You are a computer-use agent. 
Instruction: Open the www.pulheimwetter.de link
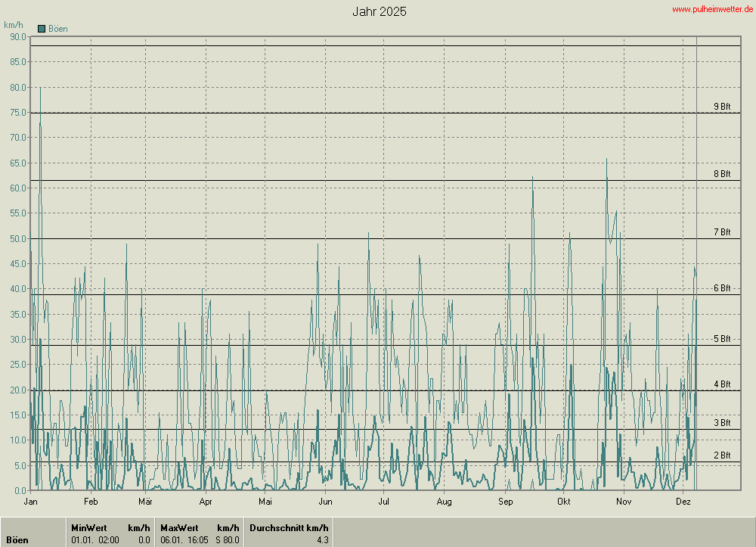711,9
